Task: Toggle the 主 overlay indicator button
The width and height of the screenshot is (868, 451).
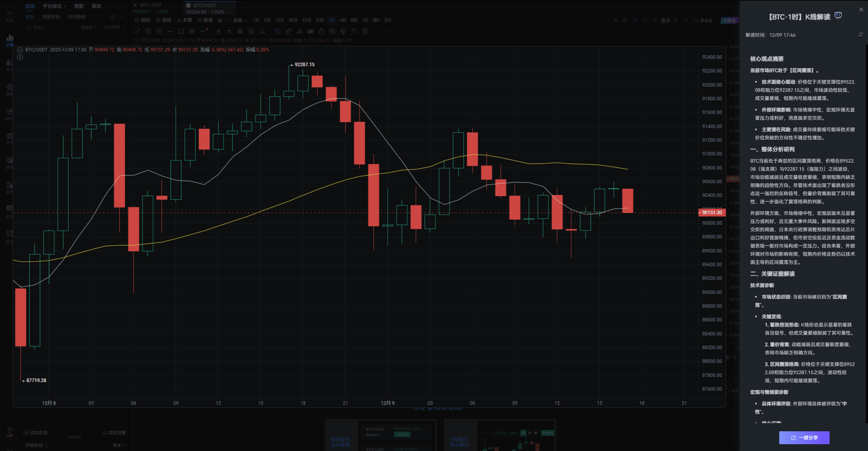Action: 218,31
